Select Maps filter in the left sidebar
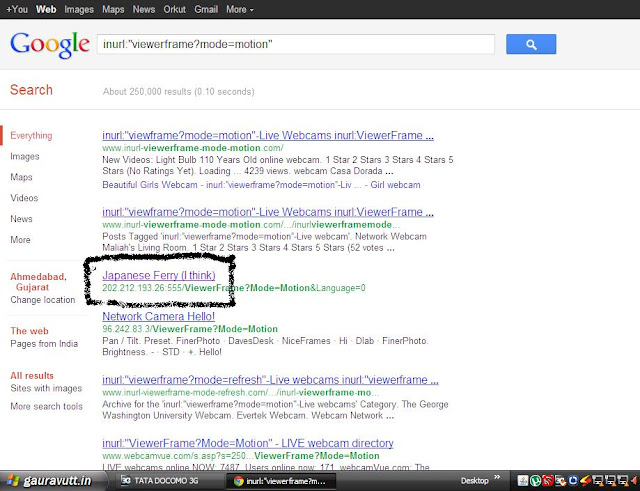 pyautogui.click(x=21, y=177)
